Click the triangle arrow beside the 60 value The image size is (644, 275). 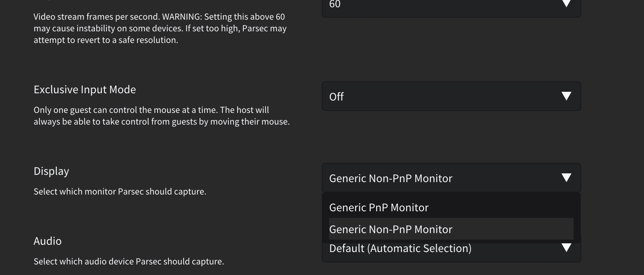pos(566,4)
